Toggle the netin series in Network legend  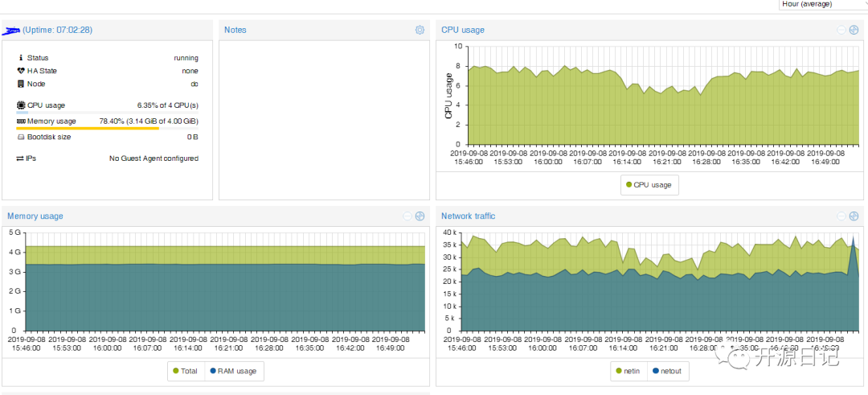point(628,371)
